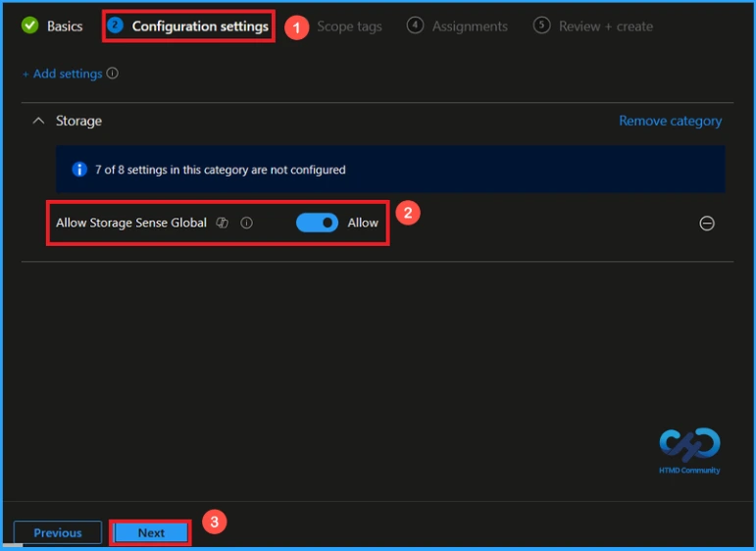Click the Next button
This screenshot has height=551, width=756.
point(151,532)
